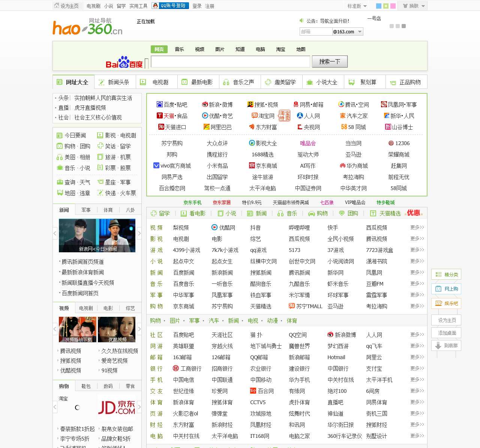Click the 邮箱 email input field
480x448 pixels.
point(316,32)
